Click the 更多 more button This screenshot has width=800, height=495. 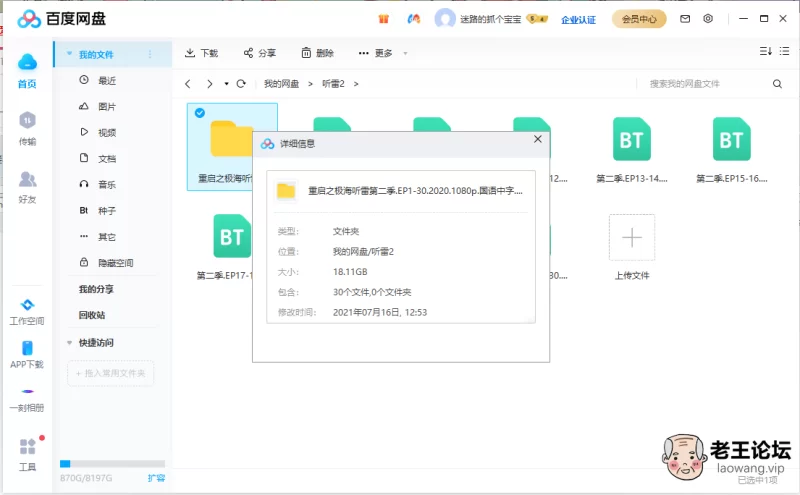point(376,53)
